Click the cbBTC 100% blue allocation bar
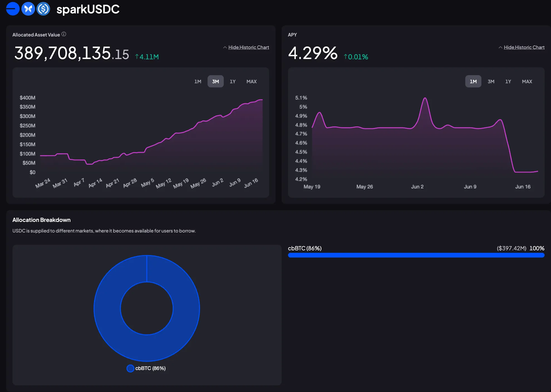551x392 pixels. click(x=416, y=255)
